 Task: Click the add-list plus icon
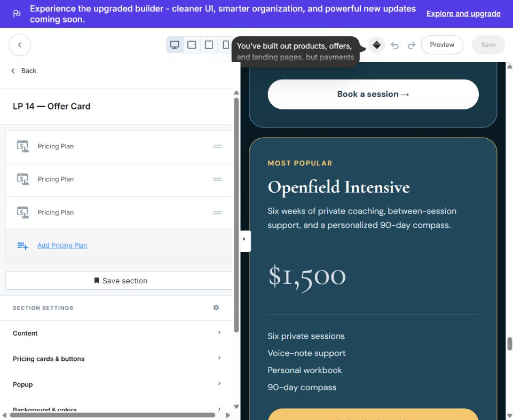[x=22, y=245]
